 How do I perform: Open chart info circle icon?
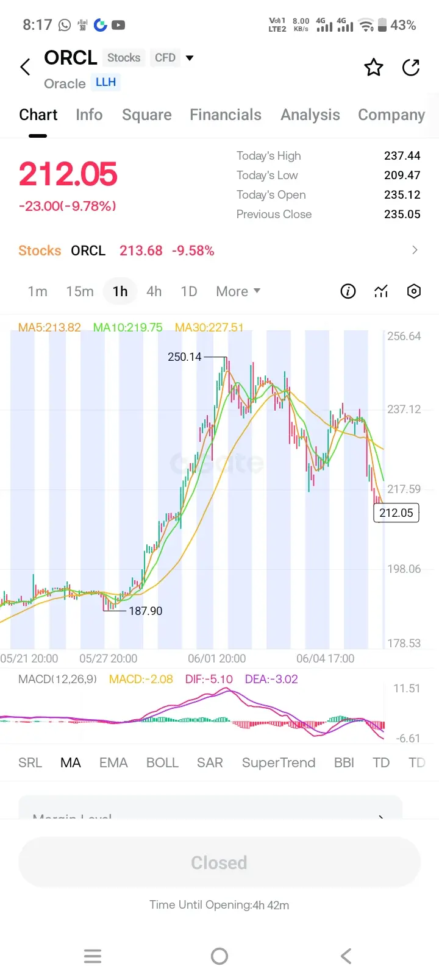click(348, 291)
